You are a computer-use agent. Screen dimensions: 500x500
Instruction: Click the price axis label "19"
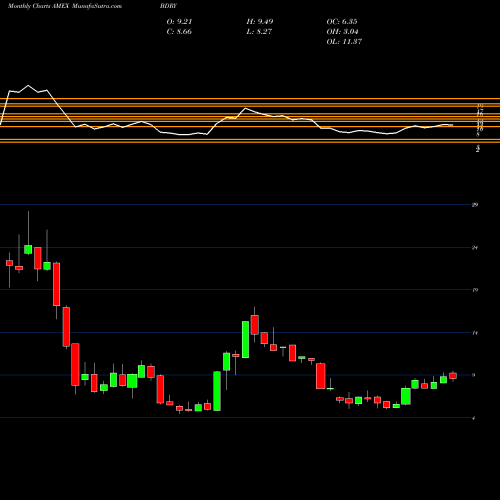pyautogui.click(x=475, y=290)
